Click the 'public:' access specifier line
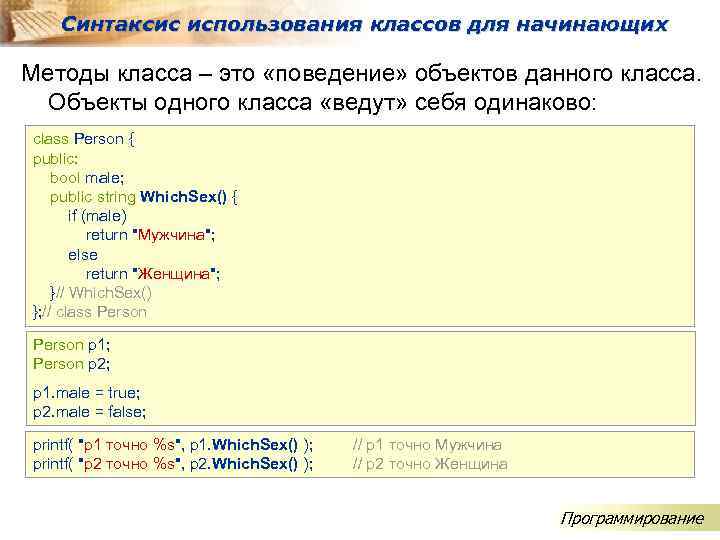The width and height of the screenshot is (720, 540). (56, 159)
